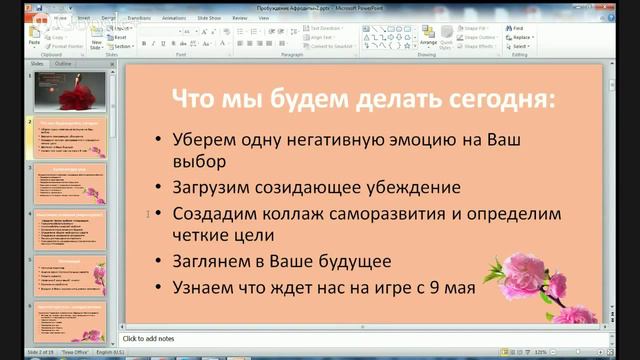Save the presentation from Quick Access Toolbar
The height and width of the screenshot is (360, 640).
click(39, 8)
